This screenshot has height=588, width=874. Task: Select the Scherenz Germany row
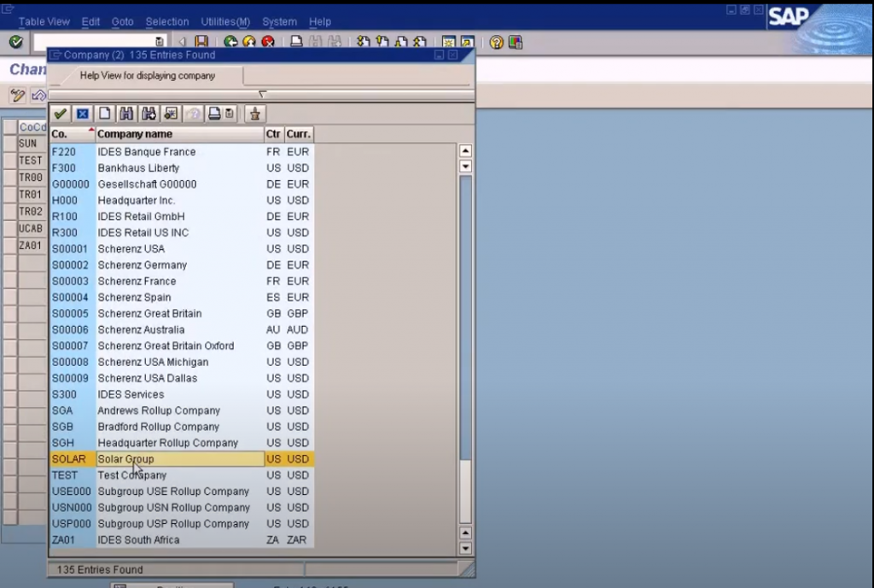click(x=183, y=265)
